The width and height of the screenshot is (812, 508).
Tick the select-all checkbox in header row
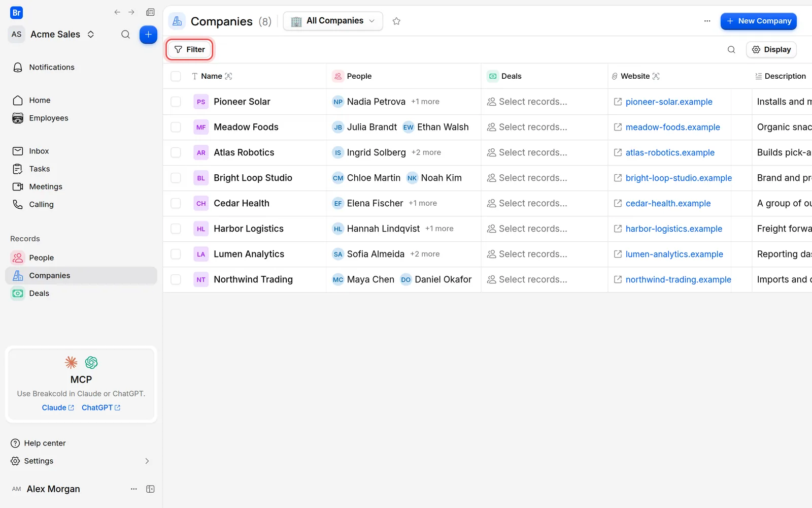[176, 76]
